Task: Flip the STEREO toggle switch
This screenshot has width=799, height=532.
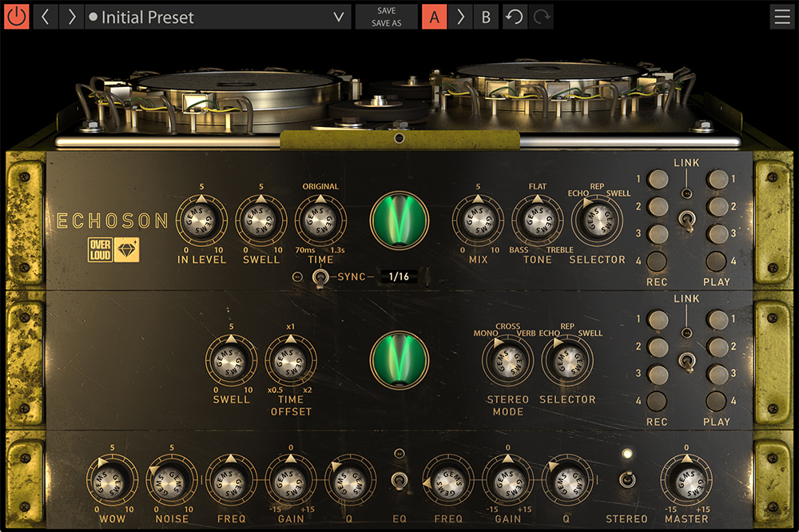Action: click(x=626, y=479)
